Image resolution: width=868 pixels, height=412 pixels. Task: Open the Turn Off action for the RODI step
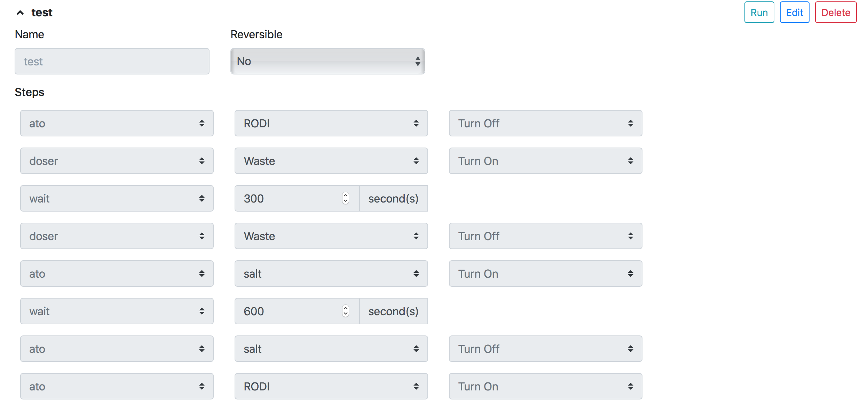(x=545, y=123)
